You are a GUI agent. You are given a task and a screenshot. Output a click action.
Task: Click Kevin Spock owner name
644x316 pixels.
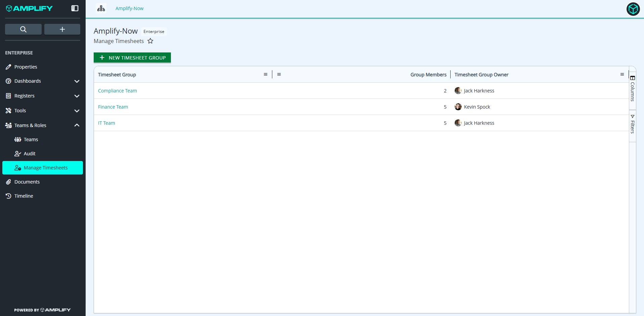tap(477, 107)
